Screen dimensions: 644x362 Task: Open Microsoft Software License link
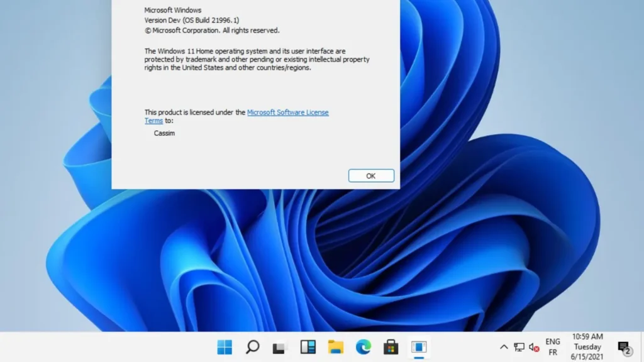coord(287,112)
